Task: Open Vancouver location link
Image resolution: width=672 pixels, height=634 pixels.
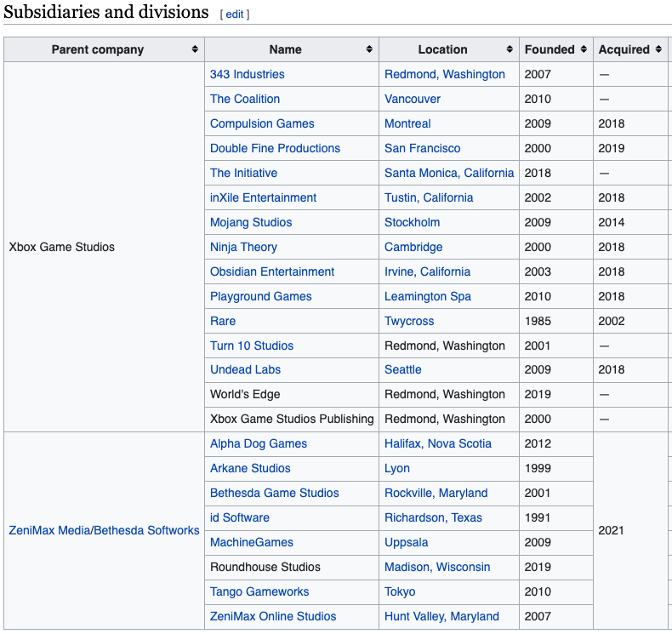Action: point(413,99)
